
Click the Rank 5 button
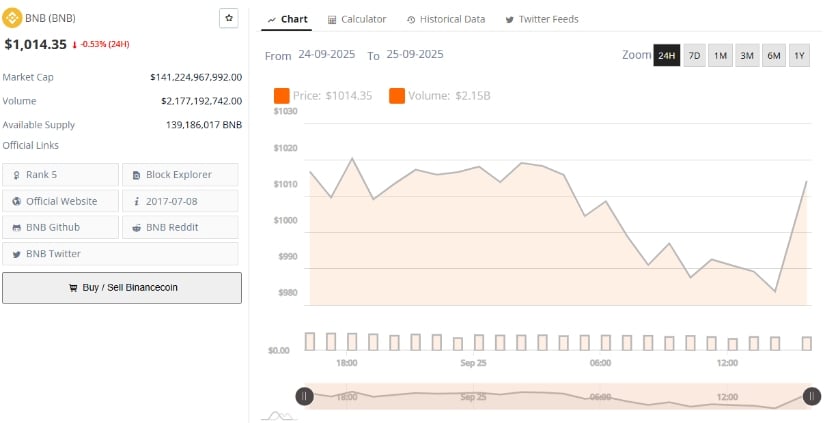click(x=61, y=175)
